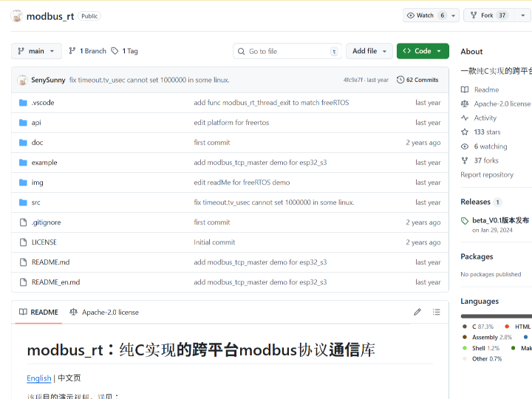The image size is (532, 399).
Task: Click the beta_V0.1 release tag icon
Action: [x=465, y=220]
